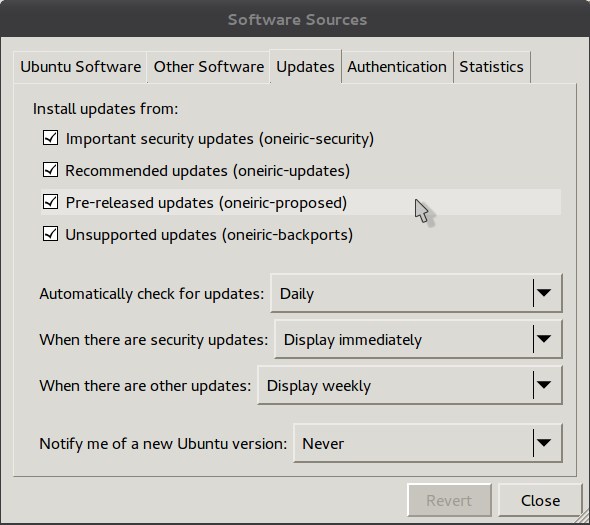This screenshot has width=590, height=525.
Task: Open the other updates Display weekly dropdown
Action: 410,385
